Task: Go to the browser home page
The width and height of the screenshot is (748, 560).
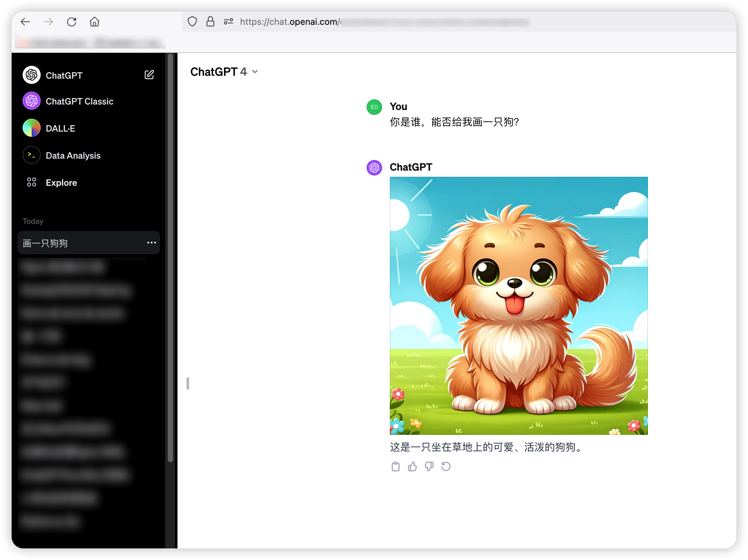Action: point(94,22)
